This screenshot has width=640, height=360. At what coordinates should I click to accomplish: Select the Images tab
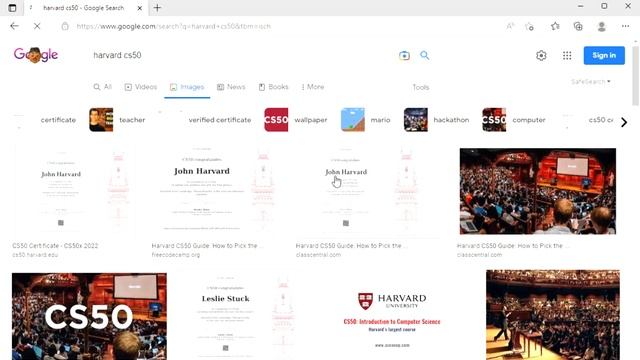tap(187, 87)
